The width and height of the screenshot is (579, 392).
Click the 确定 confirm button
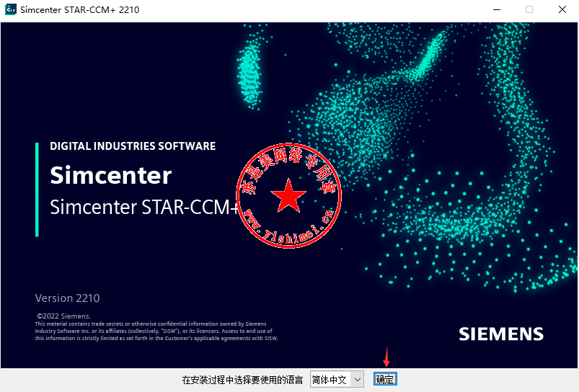385,379
